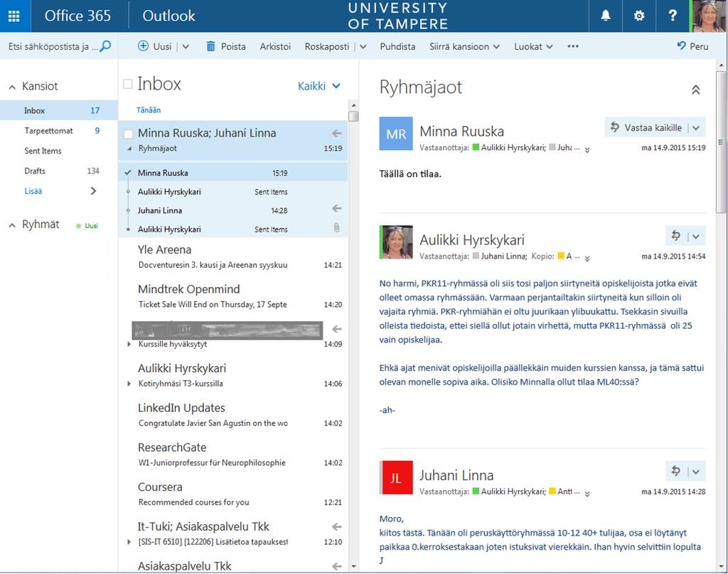The height and width of the screenshot is (574, 728).
Task: Click the Lisää folders link
Action: tap(33, 190)
